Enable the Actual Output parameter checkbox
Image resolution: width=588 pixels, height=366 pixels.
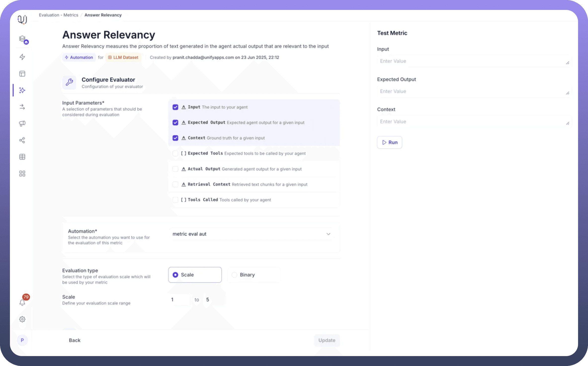[x=175, y=169]
